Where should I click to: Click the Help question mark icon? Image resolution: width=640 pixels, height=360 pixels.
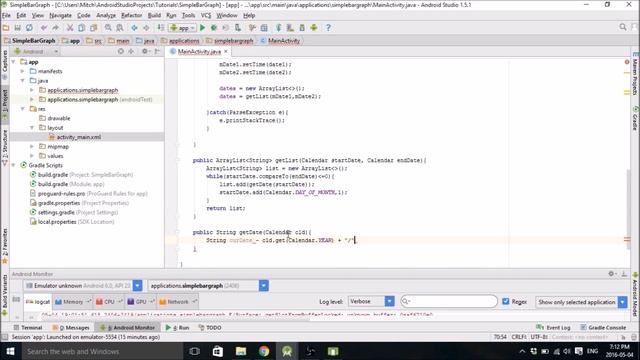coord(328,28)
